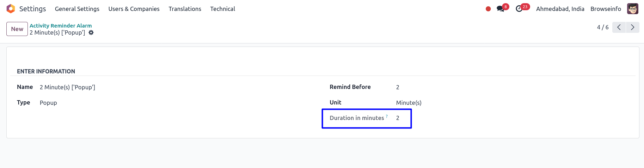Click the red recording status dot

pyautogui.click(x=488, y=9)
